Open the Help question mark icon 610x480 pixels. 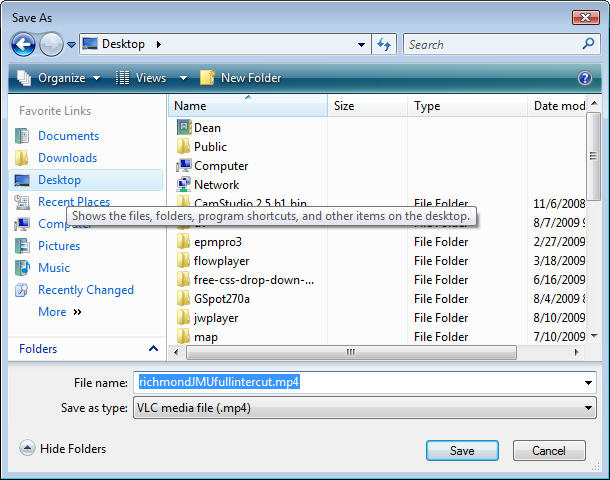click(585, 78)
